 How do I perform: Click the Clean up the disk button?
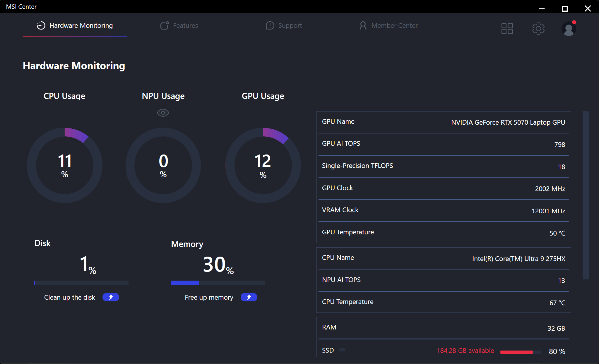coord(111,297)
